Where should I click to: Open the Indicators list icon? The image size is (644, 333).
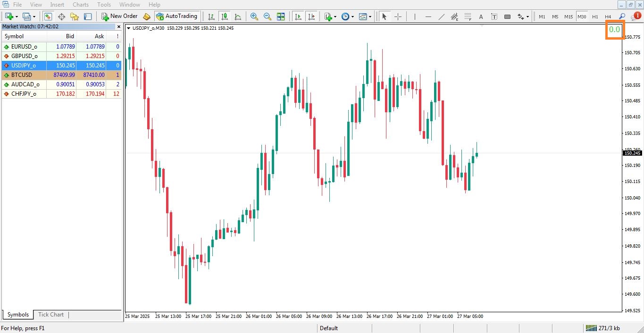click(329, 17)
